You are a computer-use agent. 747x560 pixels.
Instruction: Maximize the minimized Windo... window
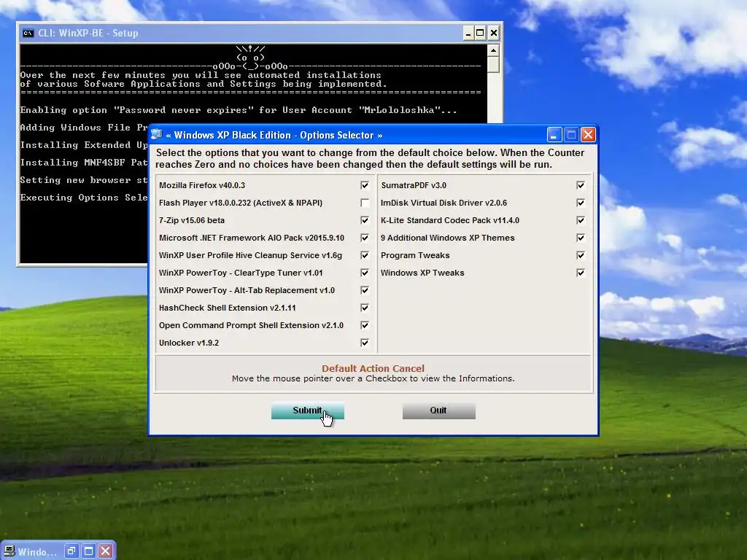tap(88, 551)
